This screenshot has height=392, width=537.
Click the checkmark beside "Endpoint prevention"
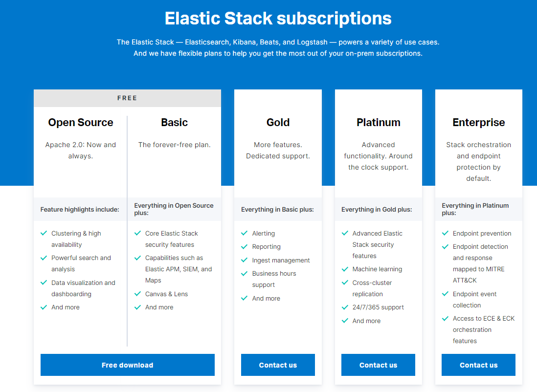tap(445, 233)
